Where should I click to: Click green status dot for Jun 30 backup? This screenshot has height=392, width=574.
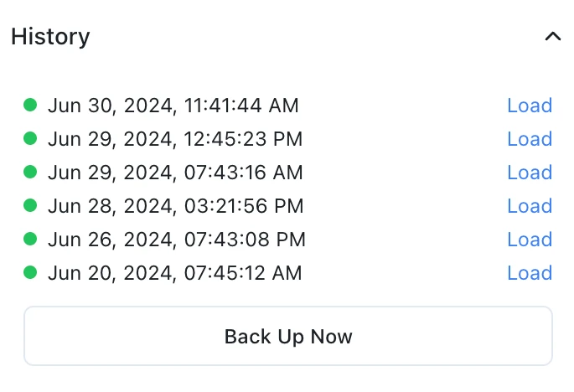[x=30, y=105]
